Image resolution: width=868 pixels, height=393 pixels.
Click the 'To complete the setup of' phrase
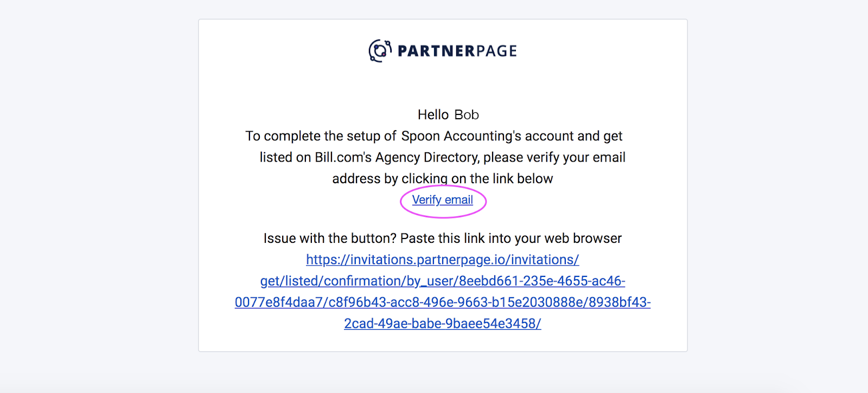pos(321,136)
